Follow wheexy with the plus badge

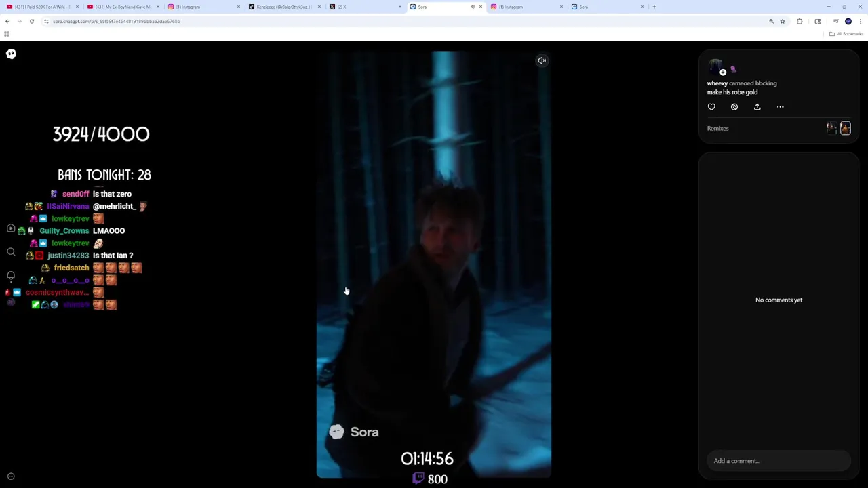tap(723, 73)
